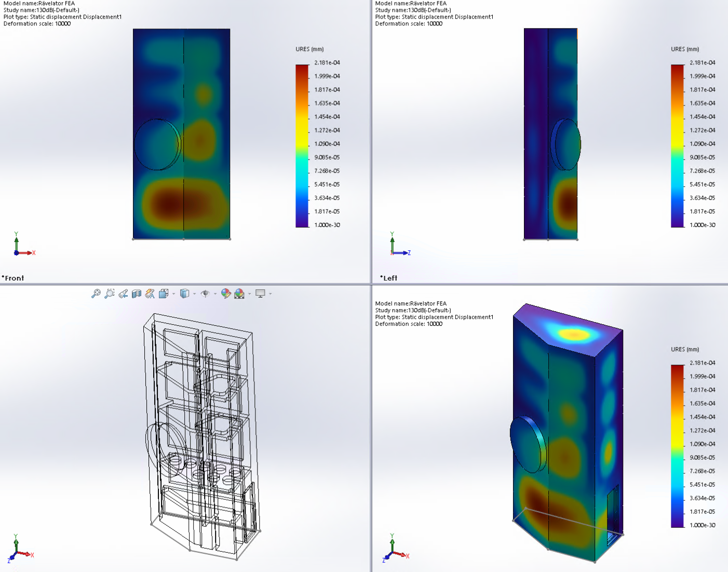
Task: Toggle the Hide/Show Items eye icon
Action: pyautogui.click(x=205, y=294)
